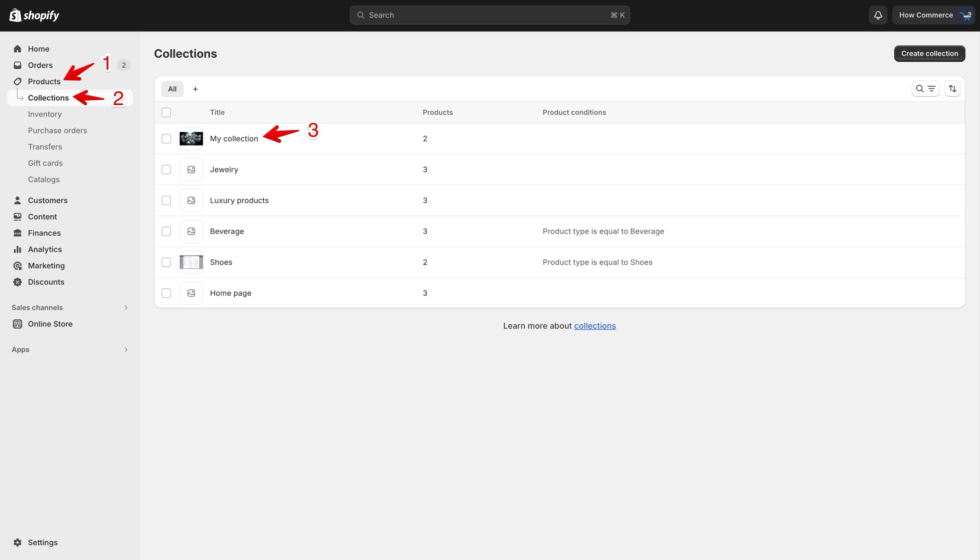Check the Home page row checkbox
Viewport: 980px width, 560px height.
coord(166,293)
